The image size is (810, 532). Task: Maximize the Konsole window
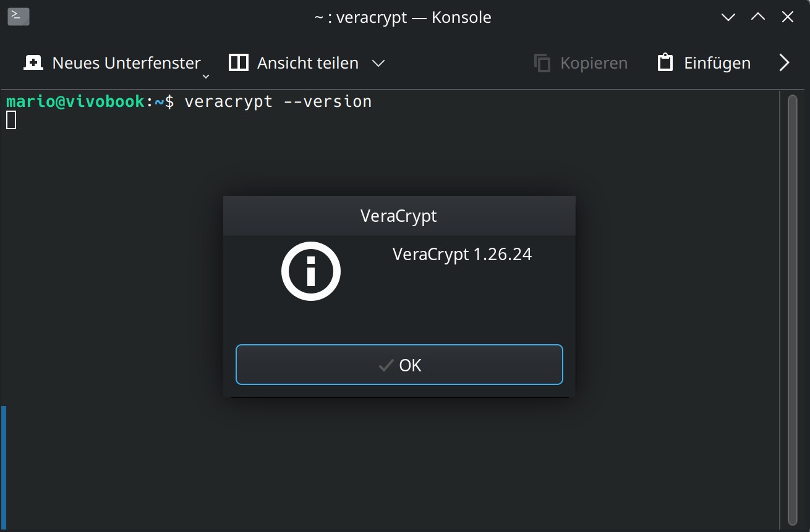point(758,17)
